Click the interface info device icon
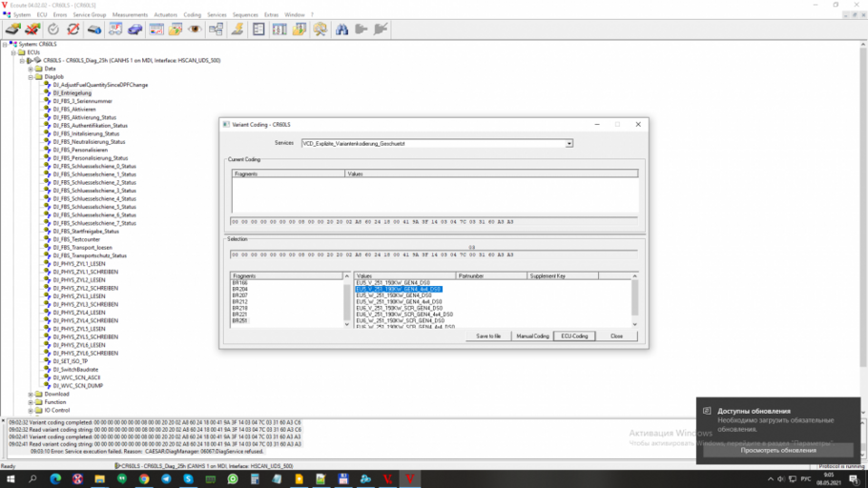The height and width of the screenshot is (488, 868). 94,30
